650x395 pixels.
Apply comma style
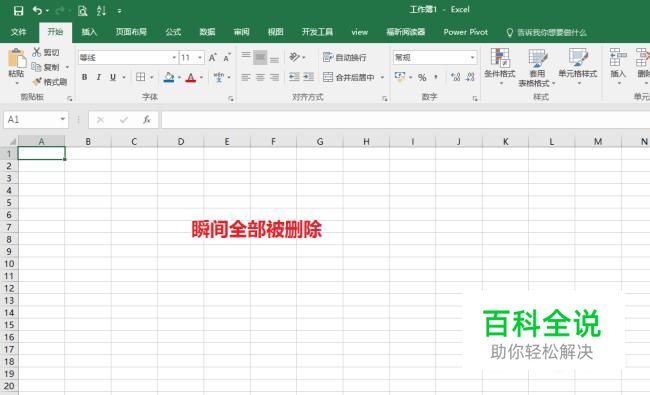point(436,77)
